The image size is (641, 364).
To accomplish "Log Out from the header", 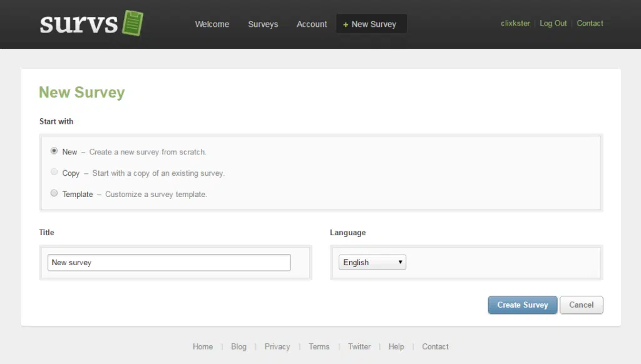I will [553, 23].
